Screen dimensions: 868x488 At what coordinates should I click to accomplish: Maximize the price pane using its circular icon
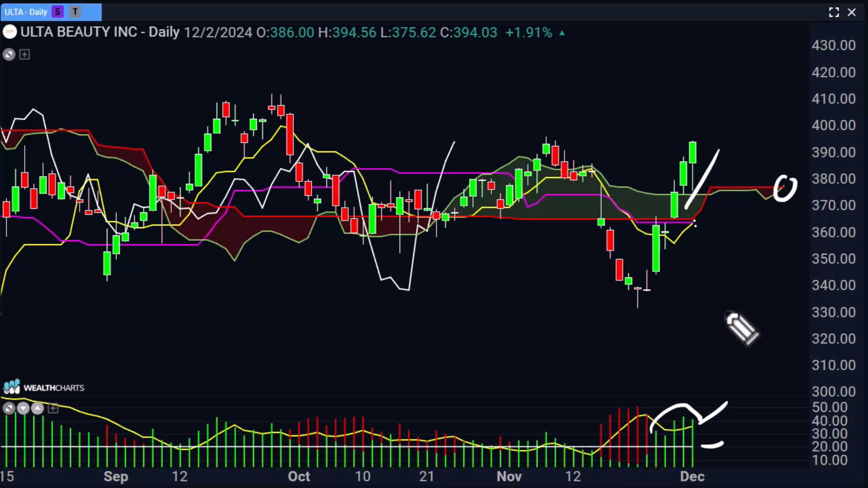tap(9, 55)
